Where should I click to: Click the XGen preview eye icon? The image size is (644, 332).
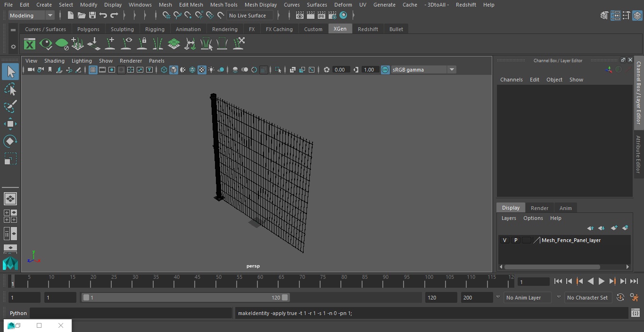coord(46,44)
